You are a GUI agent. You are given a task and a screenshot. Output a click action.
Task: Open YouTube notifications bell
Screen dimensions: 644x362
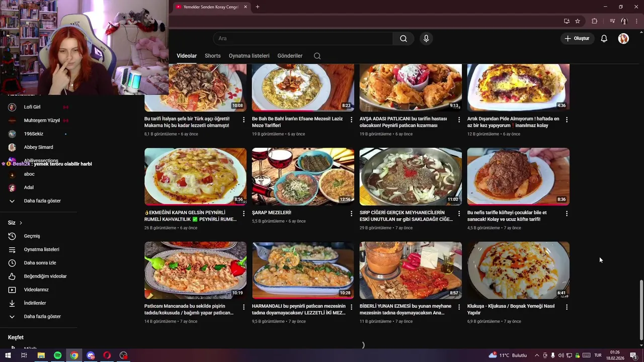coord(604,39)
